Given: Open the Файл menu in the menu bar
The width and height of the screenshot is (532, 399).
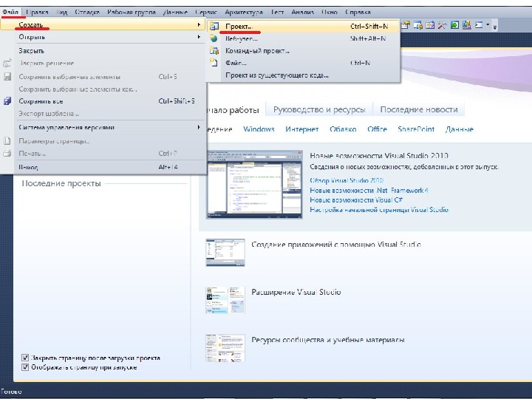Looking at the screenshot, I should click(10, 13).
